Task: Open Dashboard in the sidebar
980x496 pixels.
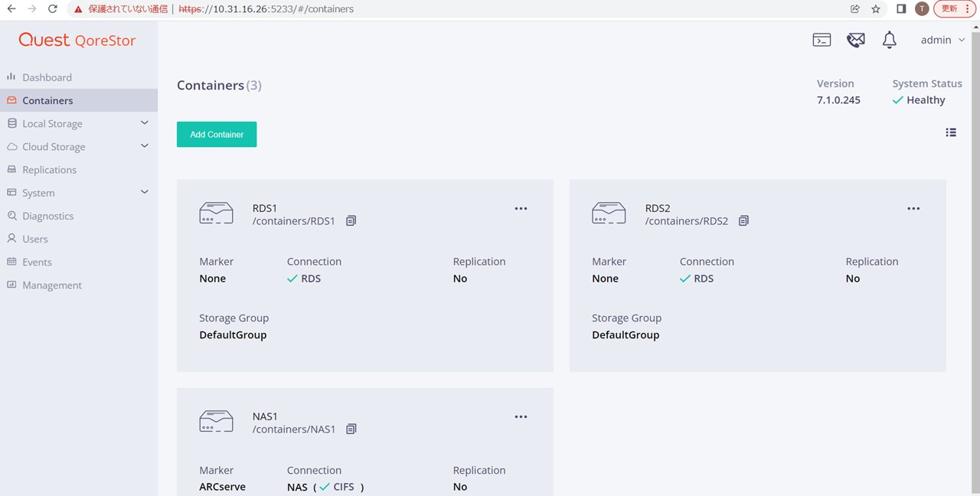Action: [x=47, y=77]
